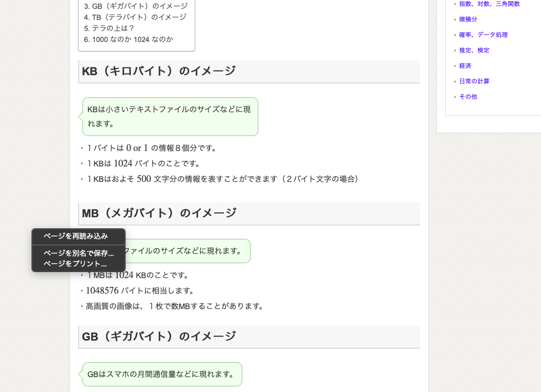541x392 pixels.
Task: Jump to TB（テラバイト）のイメージ section link
Action: [135, 17]
